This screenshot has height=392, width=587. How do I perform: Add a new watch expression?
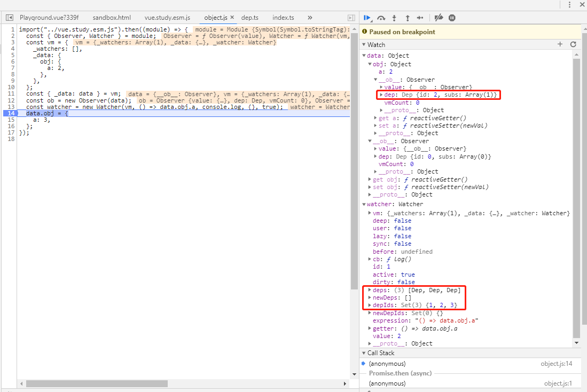point(560,44)
